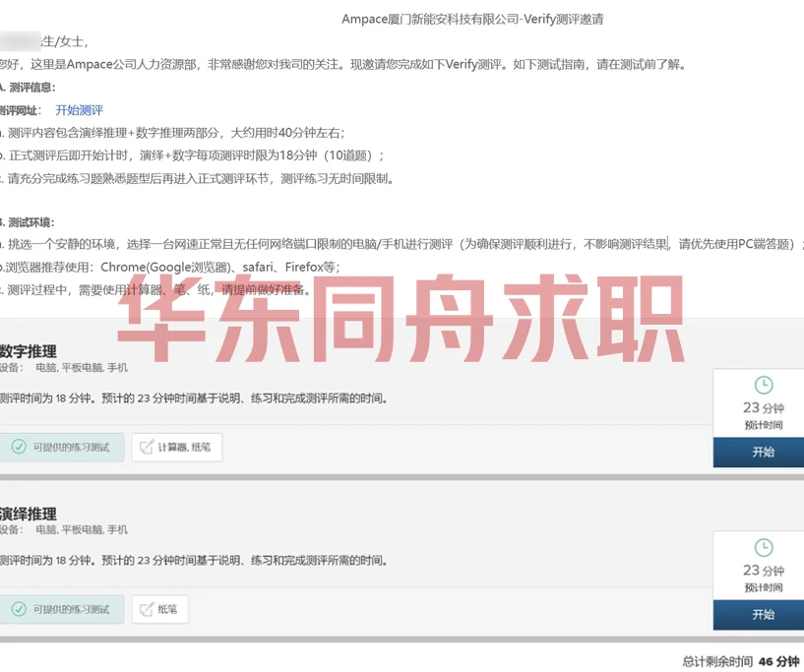This screenshot has height=672, width=804.
Task: Click the line about 请优先使用PC端答题
Action: coord(402,244)
